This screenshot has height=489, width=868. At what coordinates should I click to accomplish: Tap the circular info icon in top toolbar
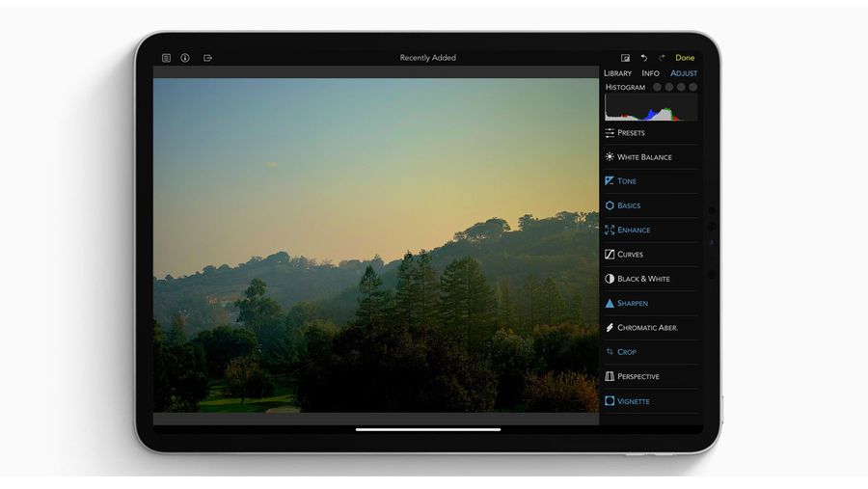click(x=185, y=58)
